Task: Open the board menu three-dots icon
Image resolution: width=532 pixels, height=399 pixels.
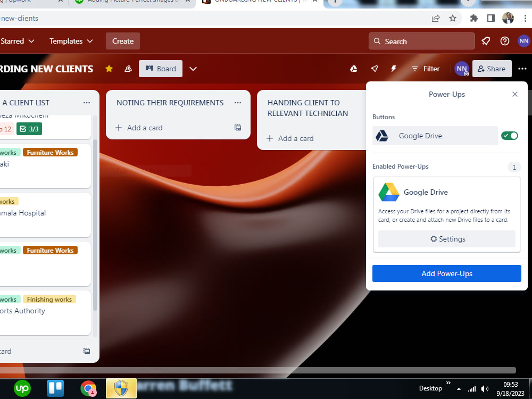Action: click(x=522, y=69)
